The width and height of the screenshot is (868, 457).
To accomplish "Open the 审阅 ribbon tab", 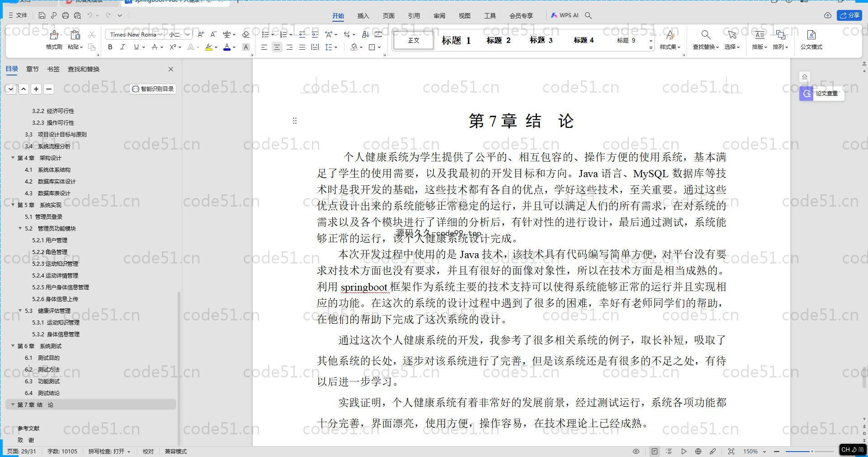I will click(439, 15).
